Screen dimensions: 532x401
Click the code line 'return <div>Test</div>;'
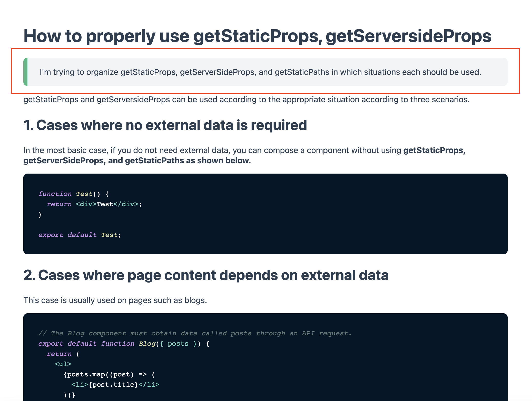94,204
